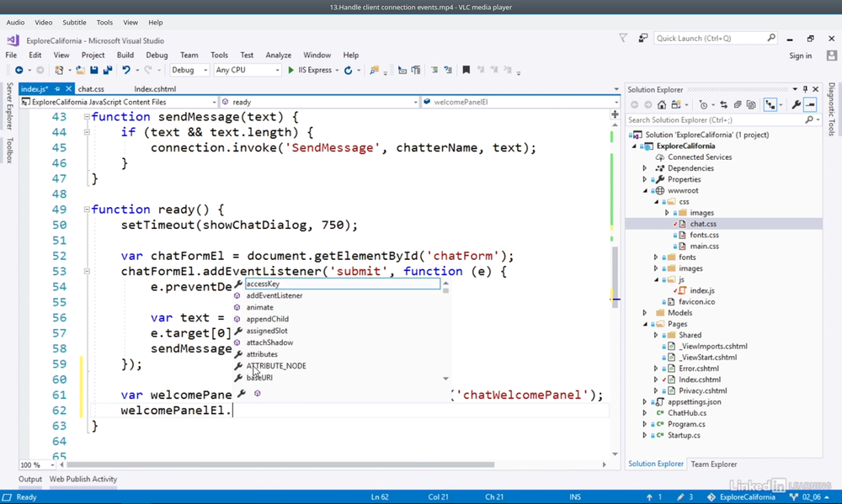Click the editor vertical scrollbar thumb
The width and height of the screenshot is (842, 504).
[x=615, y=277]
